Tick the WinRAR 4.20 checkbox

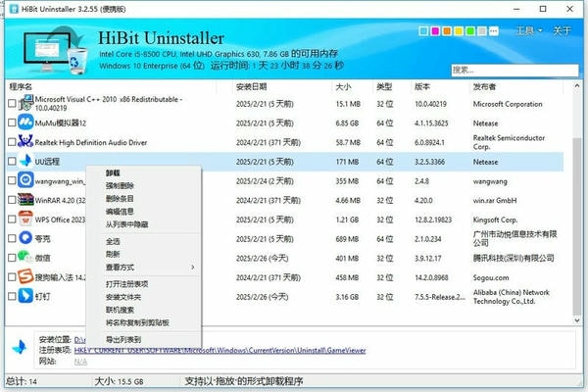coord(12,200)
